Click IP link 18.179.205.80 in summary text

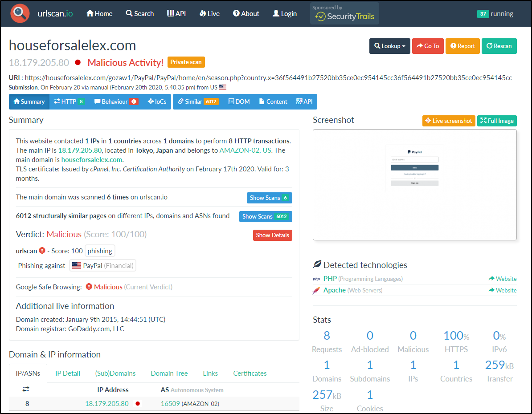pos(80,150)
